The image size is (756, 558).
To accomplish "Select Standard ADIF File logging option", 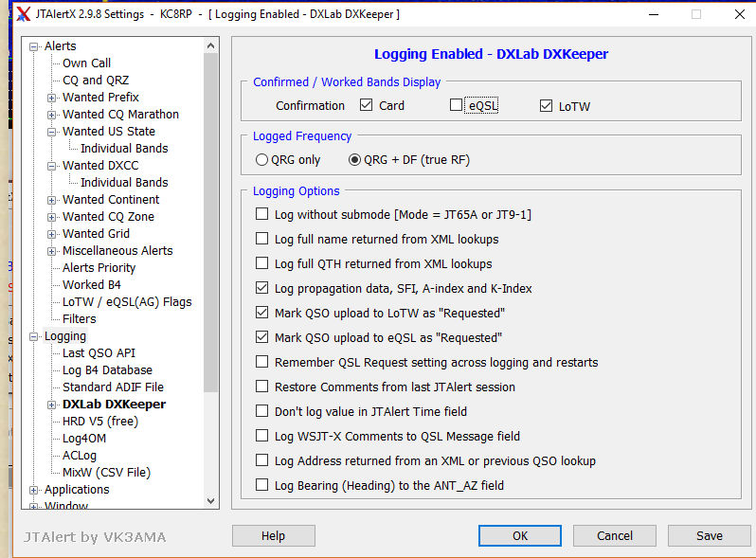I will pos(113,387).
